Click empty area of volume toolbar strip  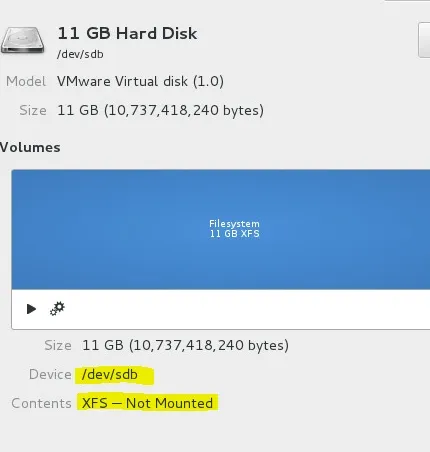(x=247, y=309)
